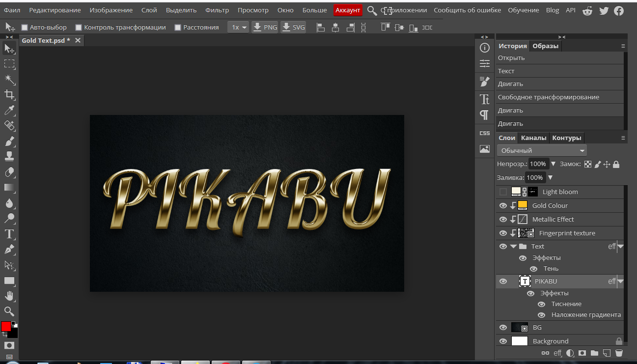The image size is (637, 364).
Task: Create a new layer icon
Action: pos(607,353)
